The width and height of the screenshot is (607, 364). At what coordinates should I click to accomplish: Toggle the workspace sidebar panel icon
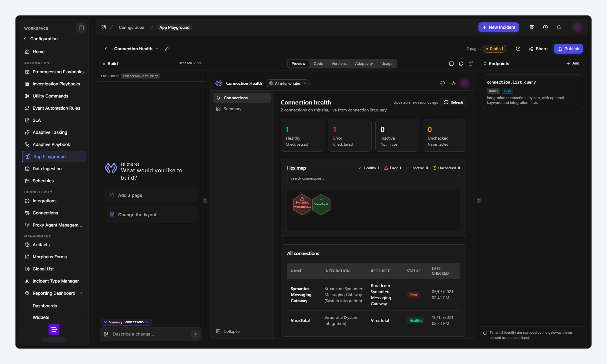[81, 28]
